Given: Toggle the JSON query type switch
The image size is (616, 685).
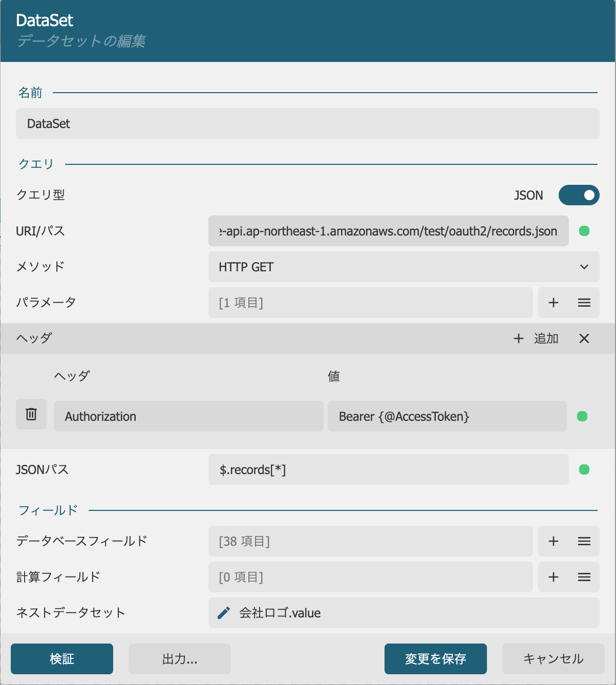Looking at the screenshot, I should point(579,195).
